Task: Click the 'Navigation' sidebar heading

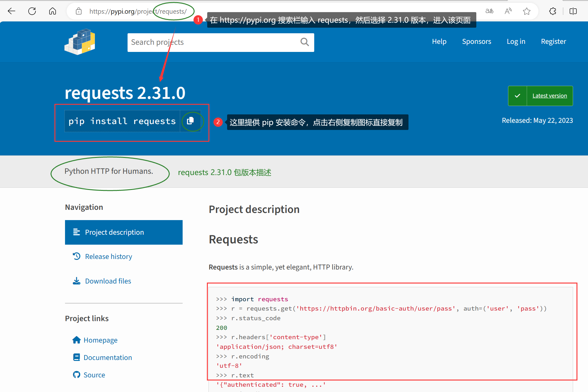Action: tap(84, 207)
